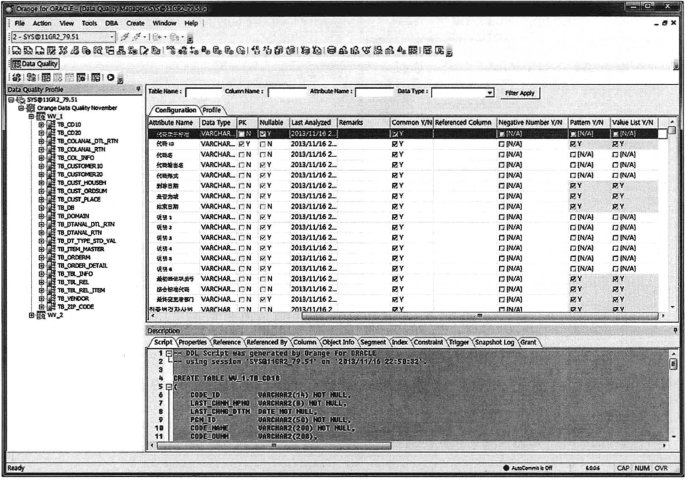Image resolution: width=691 pixels, height=480 pixels.
Task: Expand the WV_2 tree node
Action: [31, 315]
